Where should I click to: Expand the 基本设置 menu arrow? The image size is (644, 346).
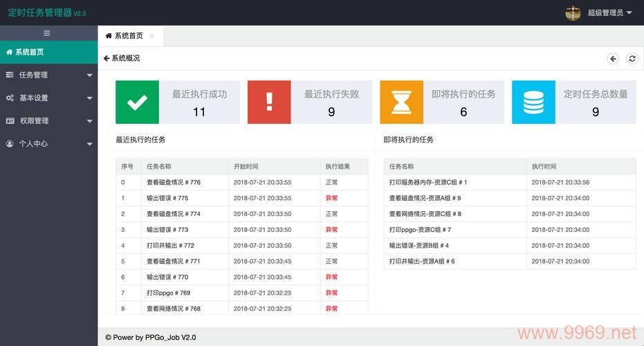tap(89, 98)
